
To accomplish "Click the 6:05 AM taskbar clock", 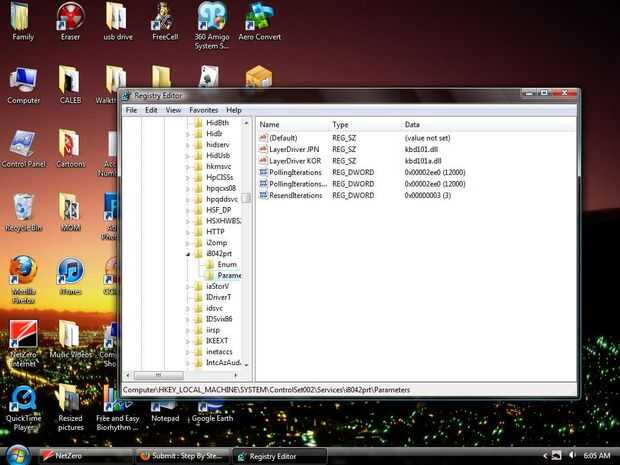I will point(597,456).
